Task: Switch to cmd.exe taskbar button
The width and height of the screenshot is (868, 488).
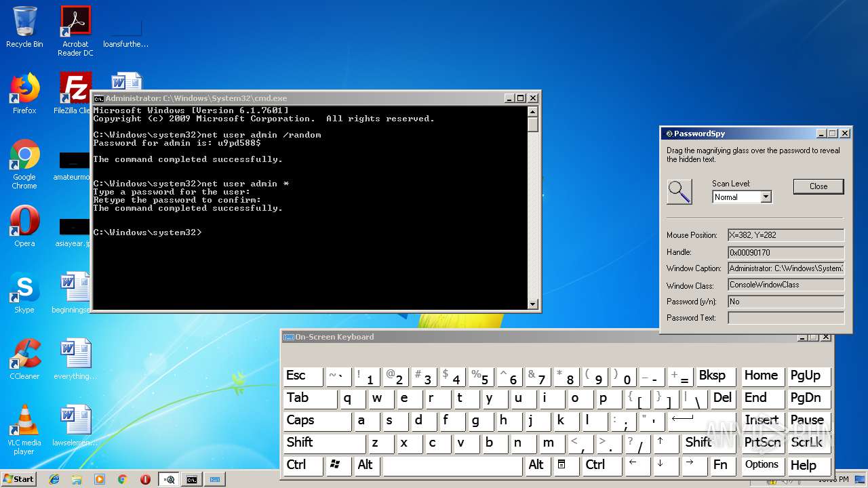Action: click(192, 479)
